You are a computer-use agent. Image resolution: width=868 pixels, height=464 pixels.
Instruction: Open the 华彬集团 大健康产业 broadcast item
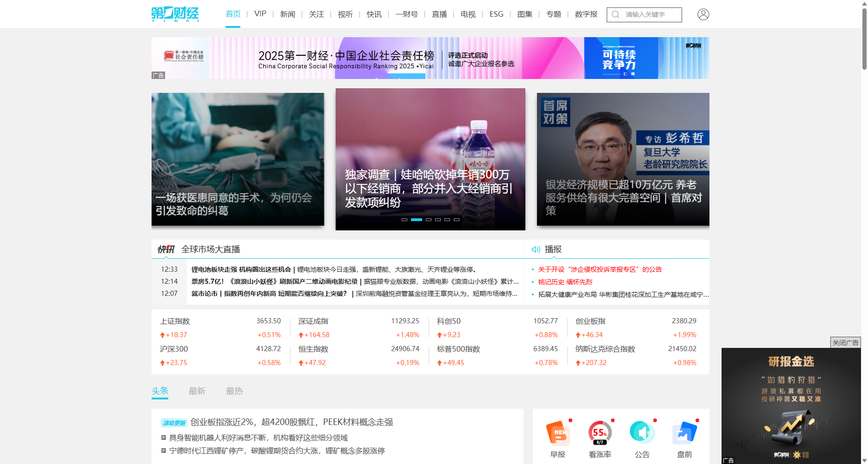coord(623,294)
